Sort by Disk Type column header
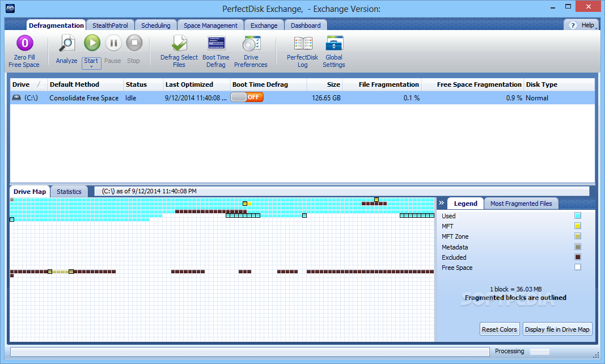The width and height of the screenshot is (605, 364). [x=559, y=84]
